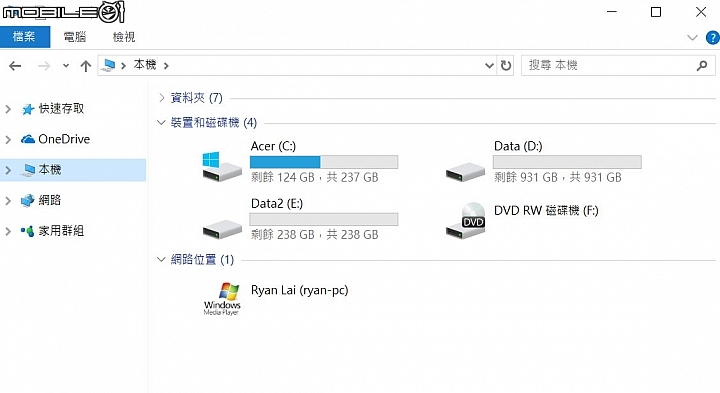Open the 檔案 ribbon tab

tap(25, 37)
